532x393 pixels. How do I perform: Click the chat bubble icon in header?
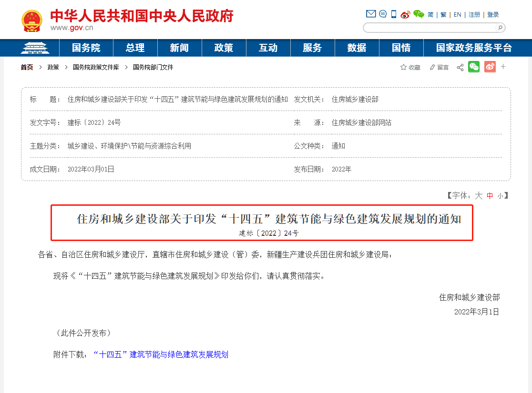tap(383, 14)
